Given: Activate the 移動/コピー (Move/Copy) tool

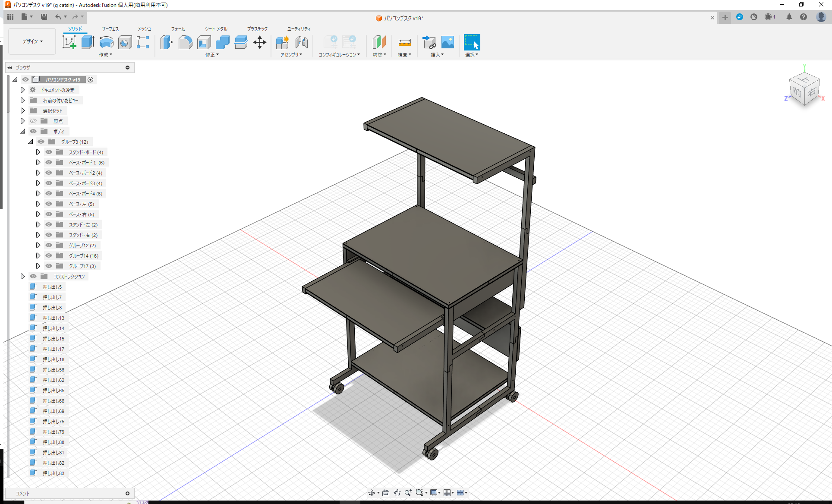Looking at the screenshot, I should (260, 43).
